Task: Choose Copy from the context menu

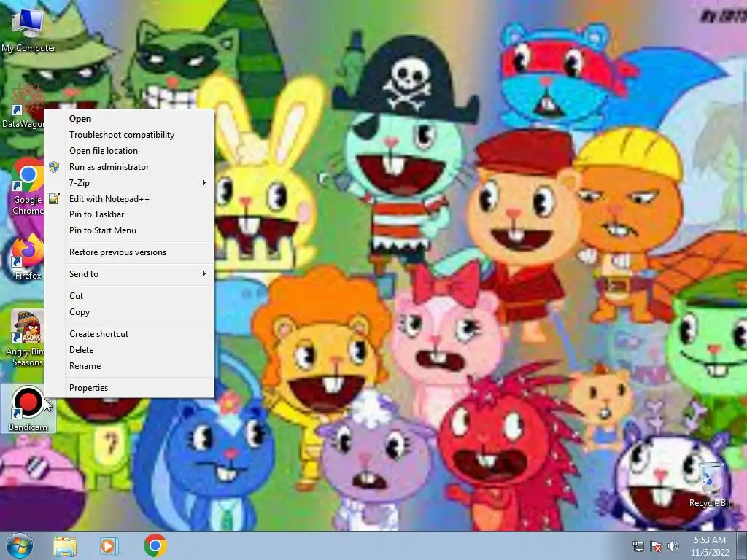Action: click(130, 312)
